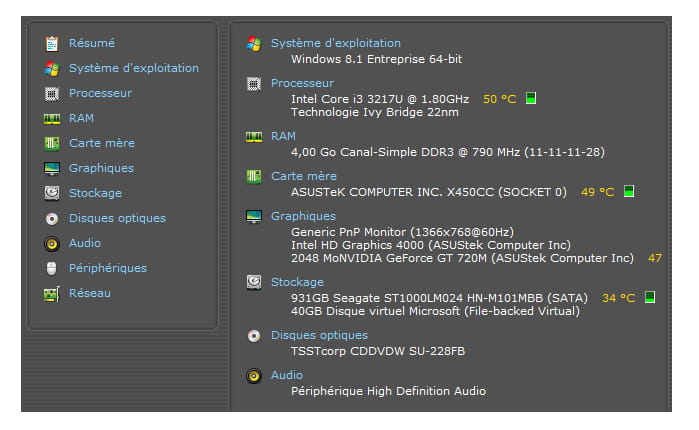Select the Processeur chip icon in sidebar
699x430 pixels.
click(x=52, y=94)
